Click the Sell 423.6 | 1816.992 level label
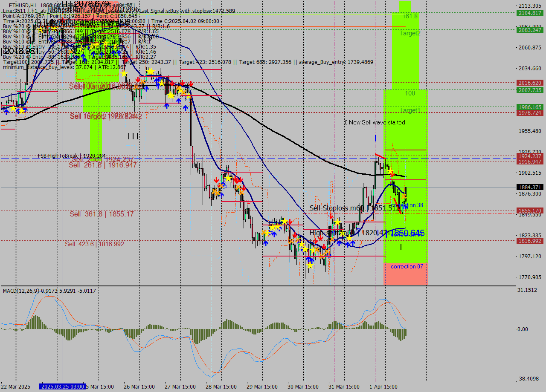This screenshot has height=392, width=546. pyautogui.click(x=95, y=243)
